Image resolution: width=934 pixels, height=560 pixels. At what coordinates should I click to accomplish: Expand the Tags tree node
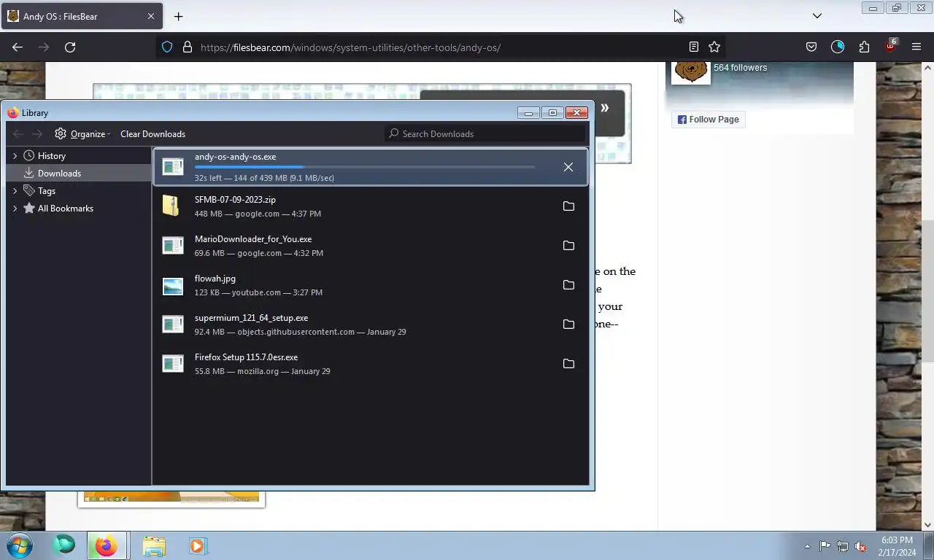(x=15, y=191)
